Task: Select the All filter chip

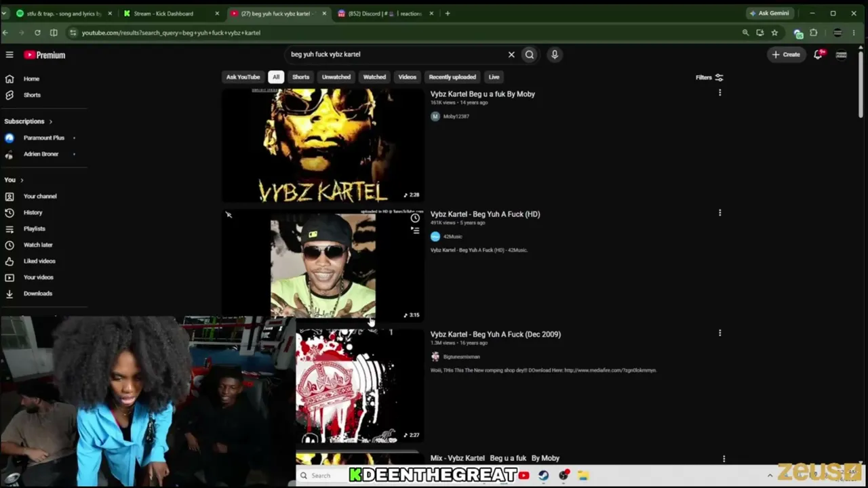Action: coord(276,77)
